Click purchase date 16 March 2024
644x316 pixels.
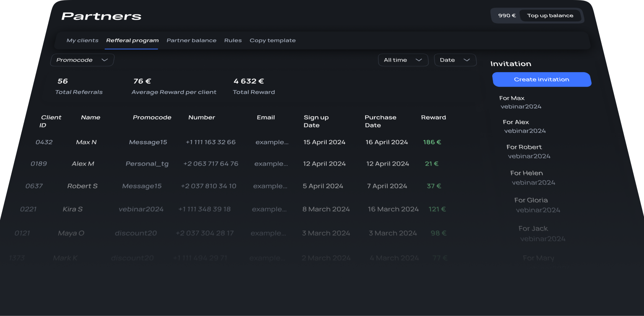(x=393, y=209)
